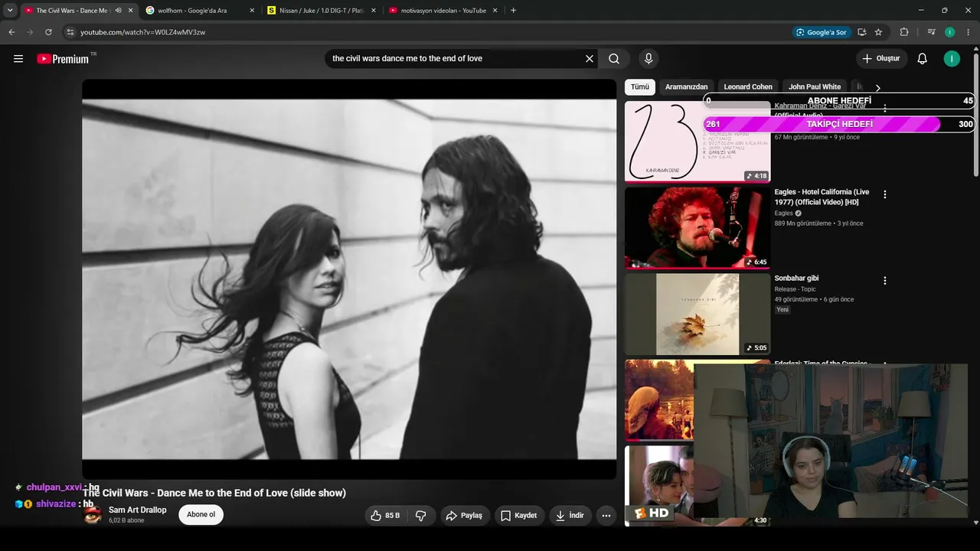980x551 pixels.
Task: Open more actions menu below the video
Action: coord(606,516)
